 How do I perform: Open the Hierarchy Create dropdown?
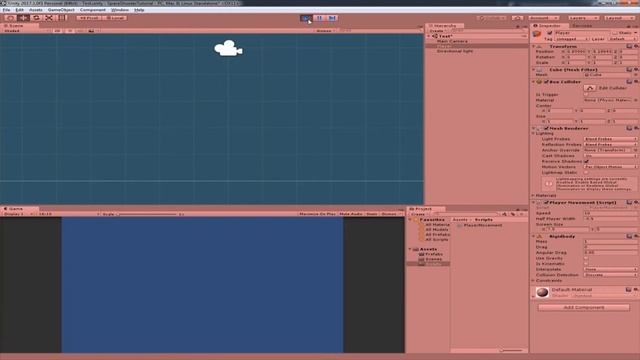[x=437, y=31]
